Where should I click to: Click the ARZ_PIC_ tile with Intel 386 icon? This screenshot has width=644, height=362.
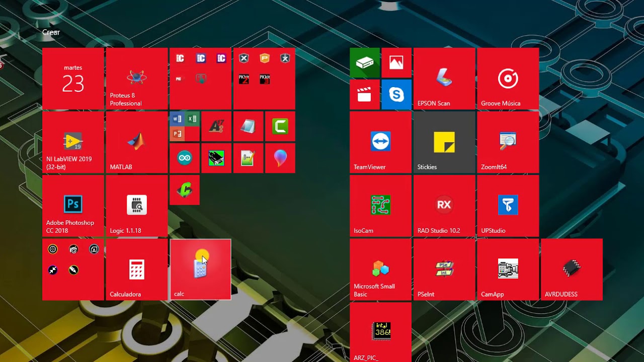(x=380, y=332)
